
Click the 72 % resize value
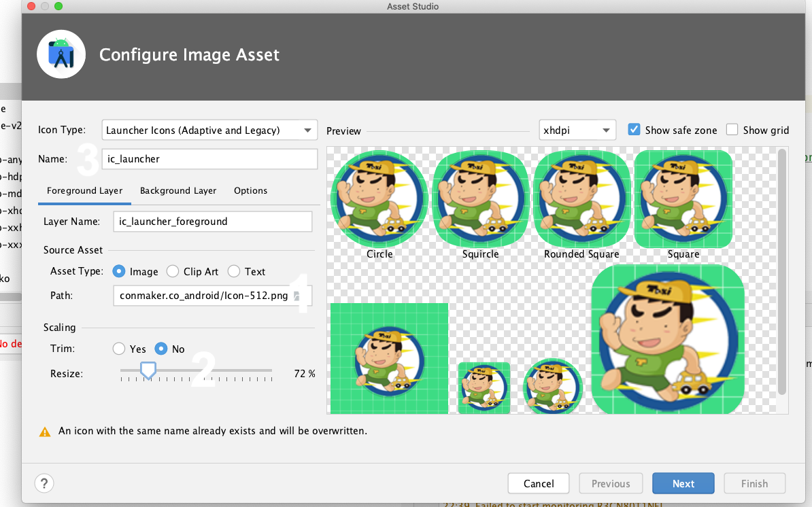coord(305,374)
